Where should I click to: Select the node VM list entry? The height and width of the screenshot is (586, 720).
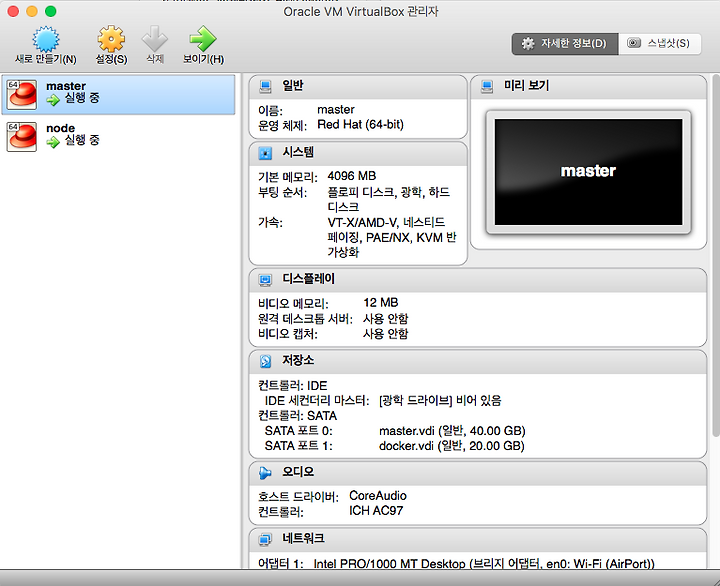[x=118, y=136]
